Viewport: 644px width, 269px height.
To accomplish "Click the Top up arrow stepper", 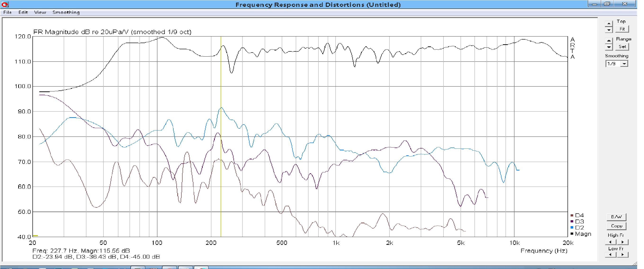I will [x=608, y=24].
